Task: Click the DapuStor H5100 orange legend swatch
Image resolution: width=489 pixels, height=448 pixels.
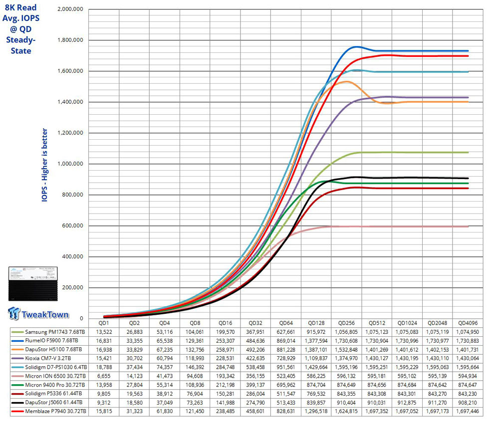Action: [17, 350]
